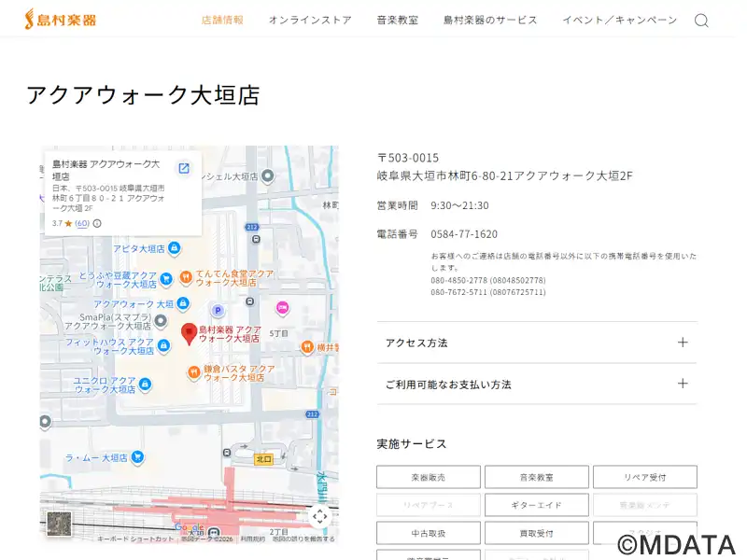Select the リペア受付 service button
This screenshot has width=747, height=560.
pos(644,477)
